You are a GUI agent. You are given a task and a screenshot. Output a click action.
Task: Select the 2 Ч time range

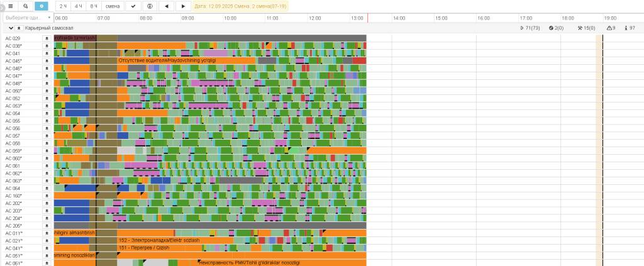63,6
